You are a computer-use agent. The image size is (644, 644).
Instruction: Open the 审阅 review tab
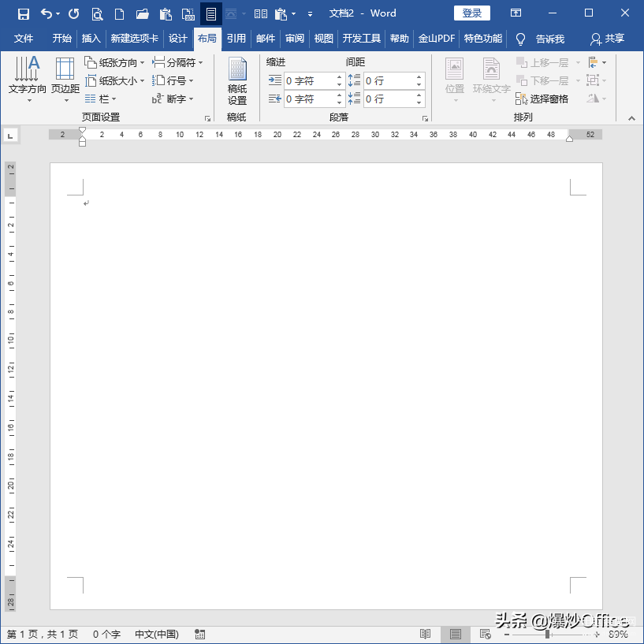pos(295,39)
